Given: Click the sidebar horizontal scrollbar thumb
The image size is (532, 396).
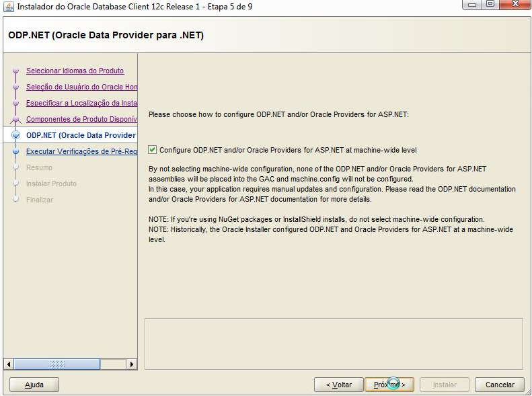Looking at the screenshot, I should tap(57, 364).
